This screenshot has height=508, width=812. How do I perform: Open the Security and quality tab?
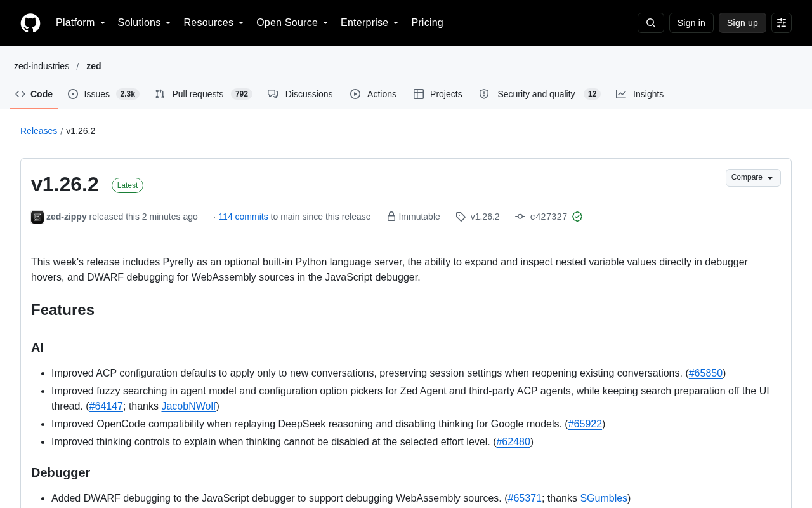539,94
